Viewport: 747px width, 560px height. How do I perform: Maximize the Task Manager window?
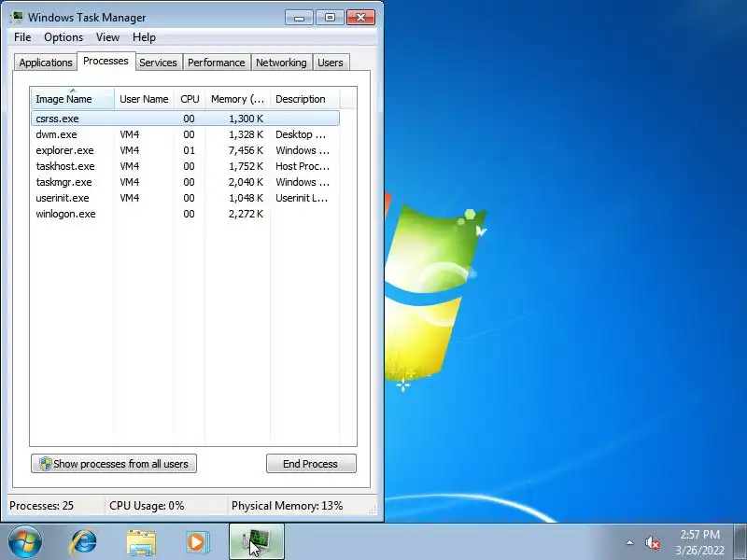coord(330,18)
